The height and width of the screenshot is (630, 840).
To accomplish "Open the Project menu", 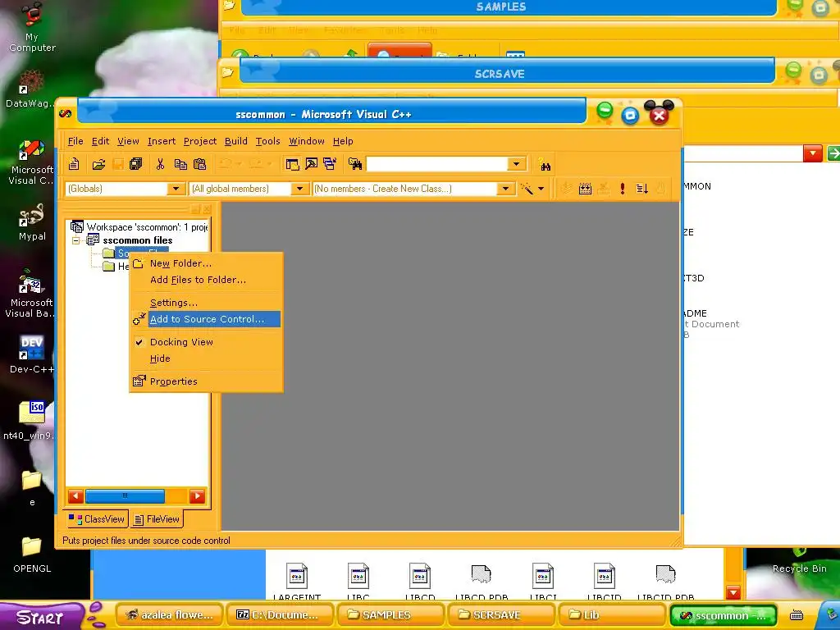I will pos(200,141).
